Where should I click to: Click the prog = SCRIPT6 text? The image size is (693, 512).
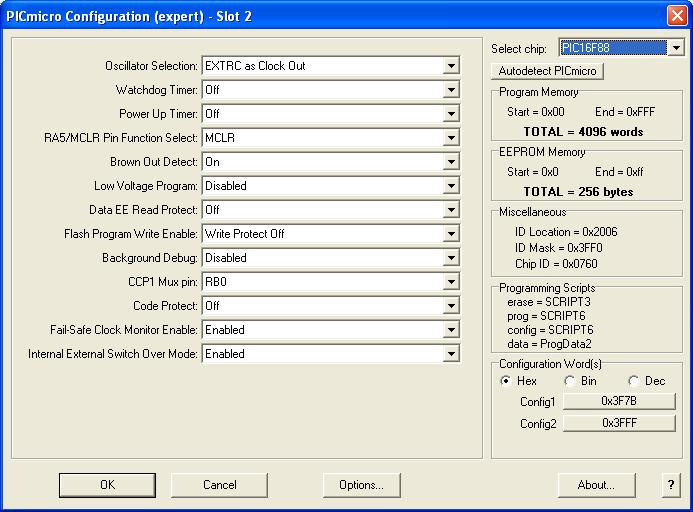click(546, 316)
